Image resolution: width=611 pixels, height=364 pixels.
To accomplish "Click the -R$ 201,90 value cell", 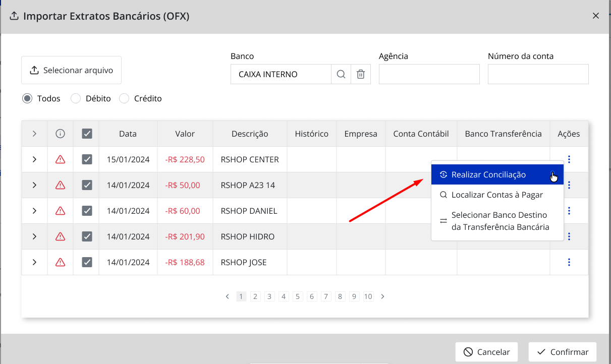I will click(185, 236).
